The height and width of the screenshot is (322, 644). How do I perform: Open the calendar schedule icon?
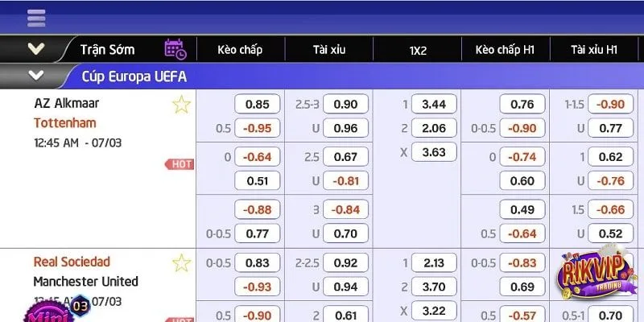(175, 49)
